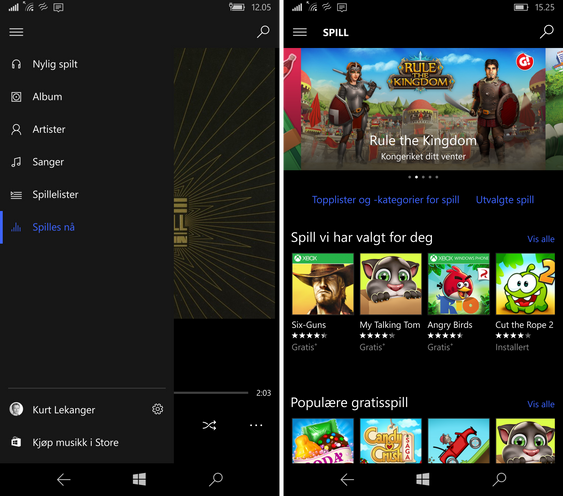Click Vis alle for Spill vi har valgt

(x=541, y=239)
